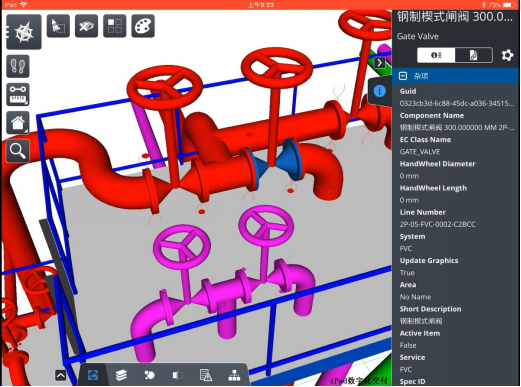The height and width of the screenshot is (387, 521).
Task: Open the color palette display tool
Action: point(143,26)
